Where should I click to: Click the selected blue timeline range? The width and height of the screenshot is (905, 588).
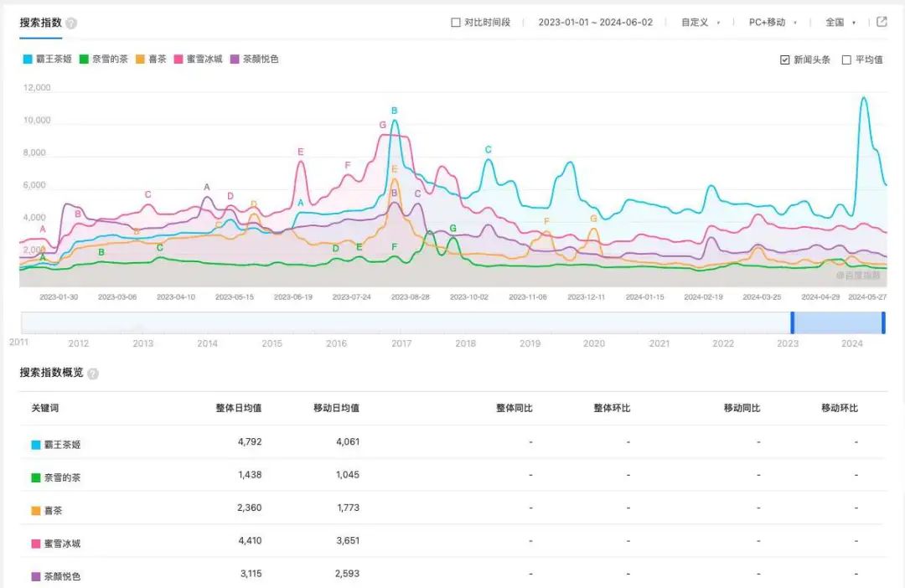coord(838,322)
